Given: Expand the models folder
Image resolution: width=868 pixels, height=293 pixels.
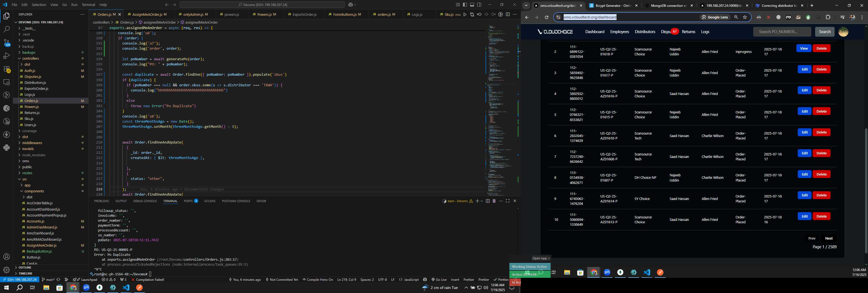Looking at the screenshot, I should tap(28, 149).
